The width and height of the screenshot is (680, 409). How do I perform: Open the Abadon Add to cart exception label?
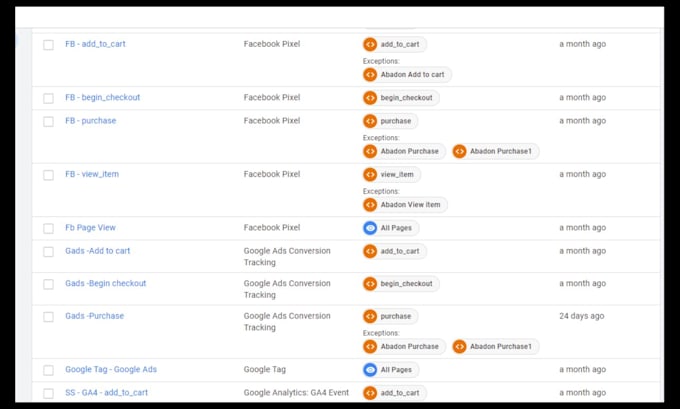point(412,75)
